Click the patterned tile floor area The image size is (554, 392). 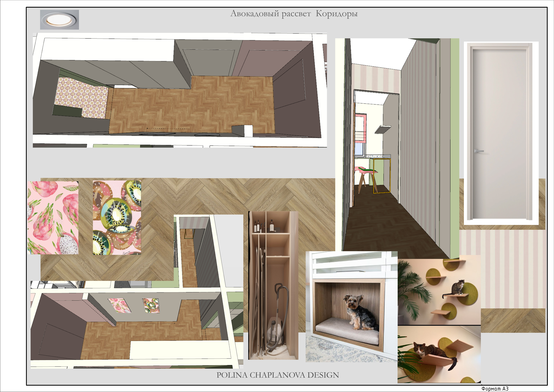click(82, 98)
